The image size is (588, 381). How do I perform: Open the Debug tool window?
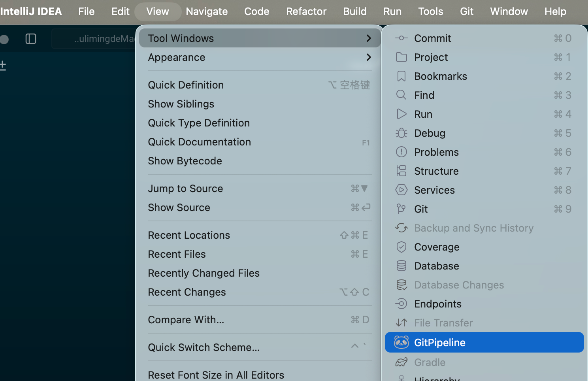click(x=430, y=133)
